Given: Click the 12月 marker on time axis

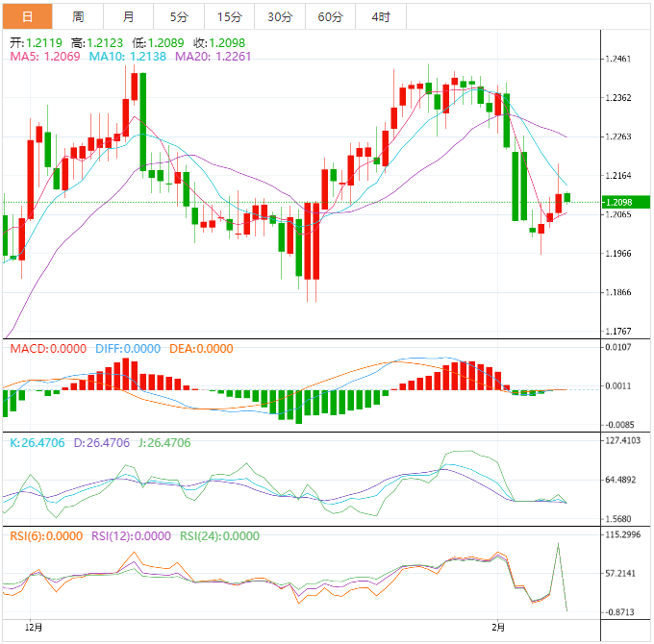Looking at the screenshot, I should click(x=35, y=625).
